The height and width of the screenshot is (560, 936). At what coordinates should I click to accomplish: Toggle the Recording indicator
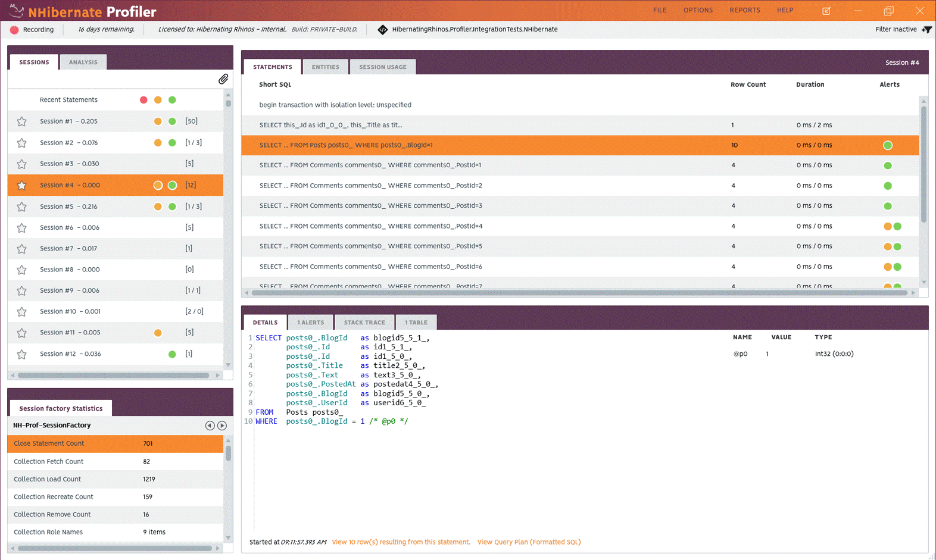[14, 30]
